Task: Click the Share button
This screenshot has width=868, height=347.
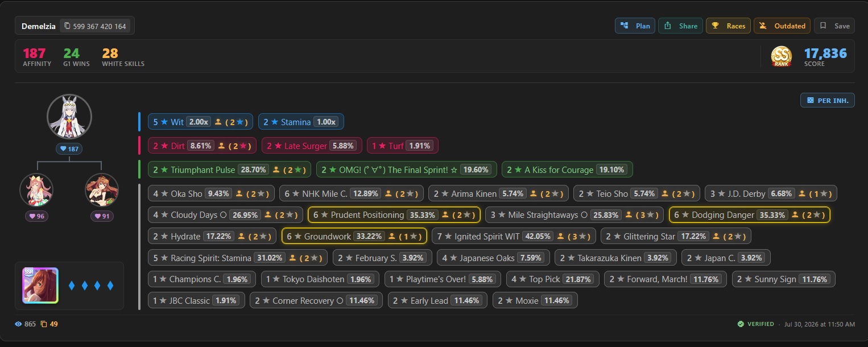Action: tap(680, 26)
